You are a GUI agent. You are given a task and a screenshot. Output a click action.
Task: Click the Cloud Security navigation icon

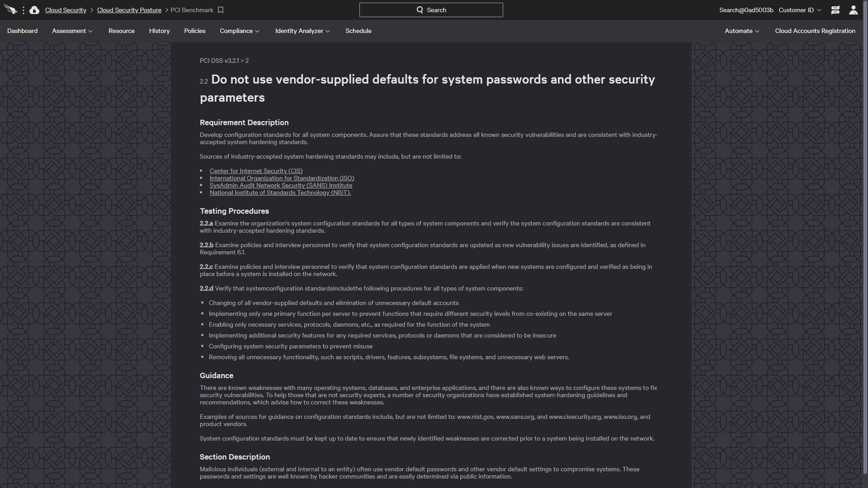[34, 9]
